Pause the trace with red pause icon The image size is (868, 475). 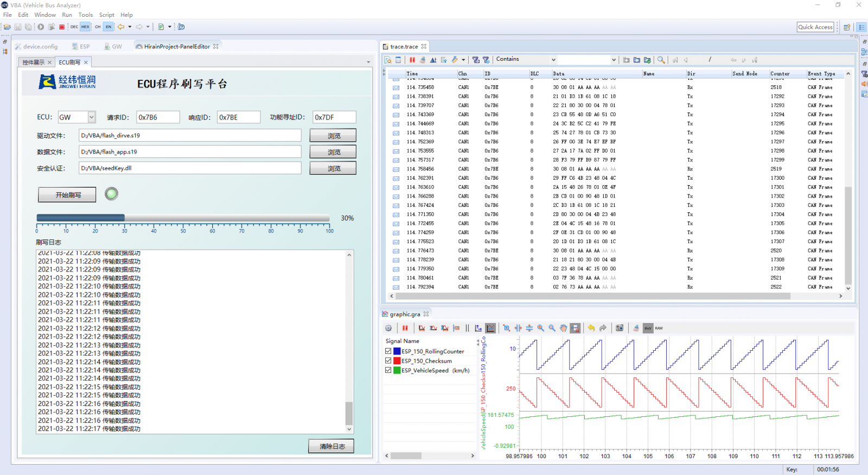tap(412, 60)
